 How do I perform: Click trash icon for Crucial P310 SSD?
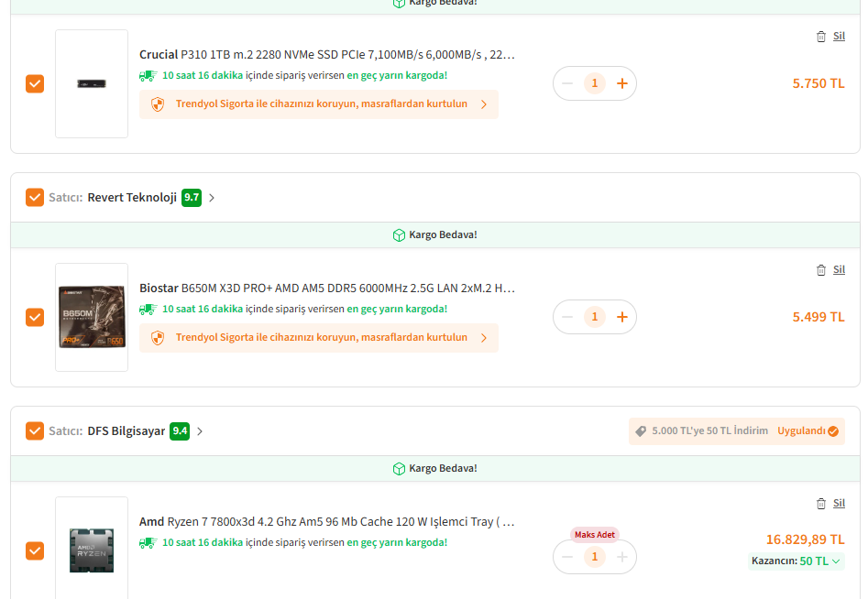tap(821, 37)
